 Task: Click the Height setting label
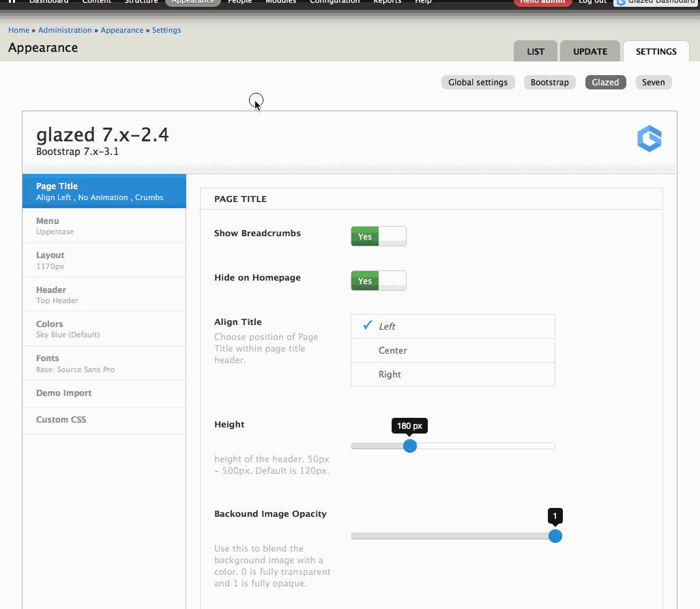tap(229, 425)
